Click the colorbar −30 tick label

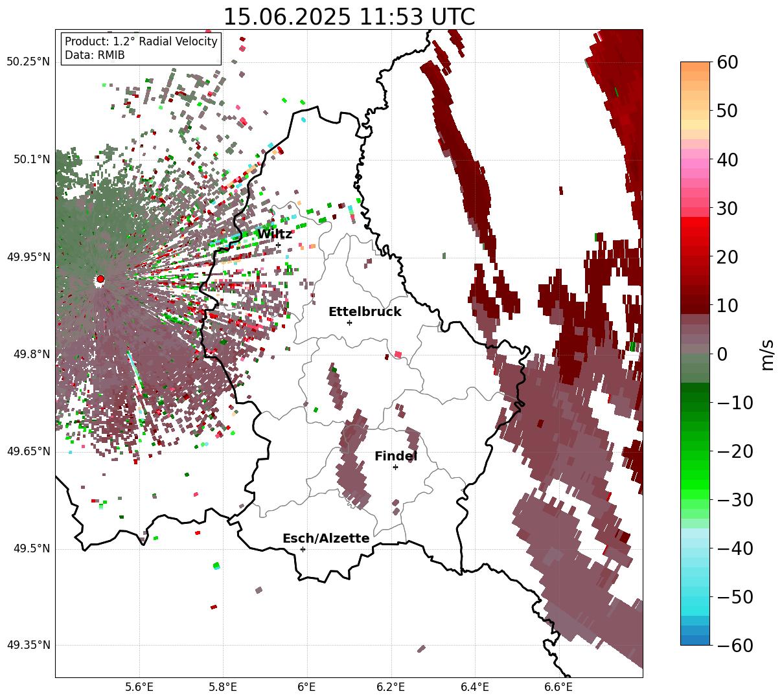tap(735, 499)
